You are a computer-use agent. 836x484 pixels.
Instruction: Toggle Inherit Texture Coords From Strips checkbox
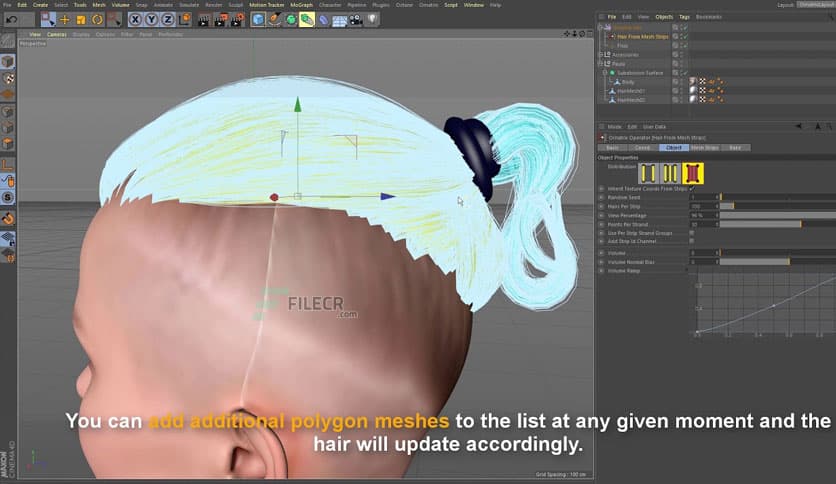pyautogui.click(x=692, y=189)
